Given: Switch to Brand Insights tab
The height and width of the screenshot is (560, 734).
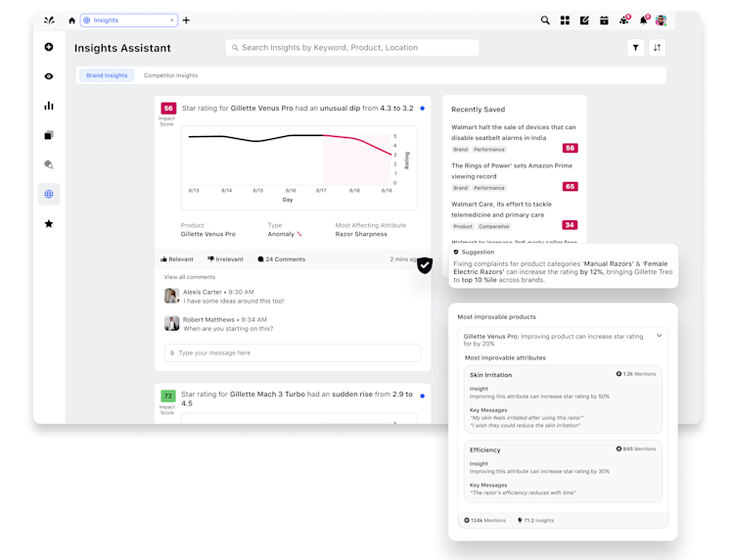Looking at the screenshot, I should click(x=107, y=75).
